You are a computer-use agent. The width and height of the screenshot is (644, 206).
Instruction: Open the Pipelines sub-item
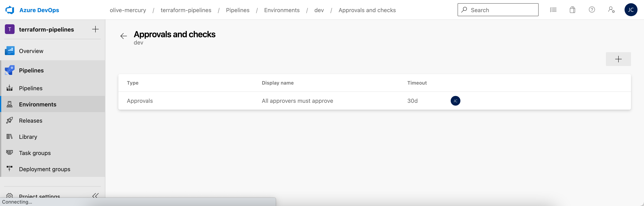click(x=52, y=88)
